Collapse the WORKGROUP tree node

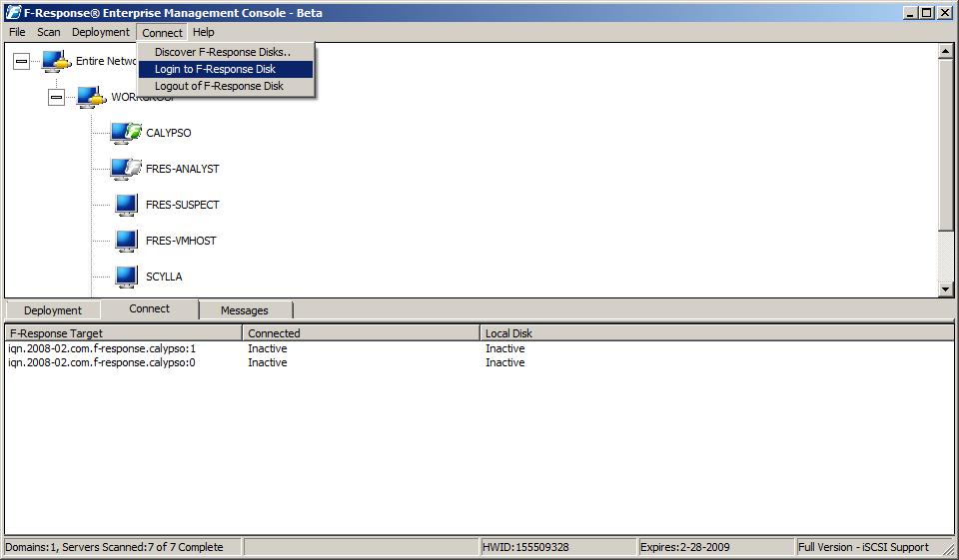click(x=56, y=97)
